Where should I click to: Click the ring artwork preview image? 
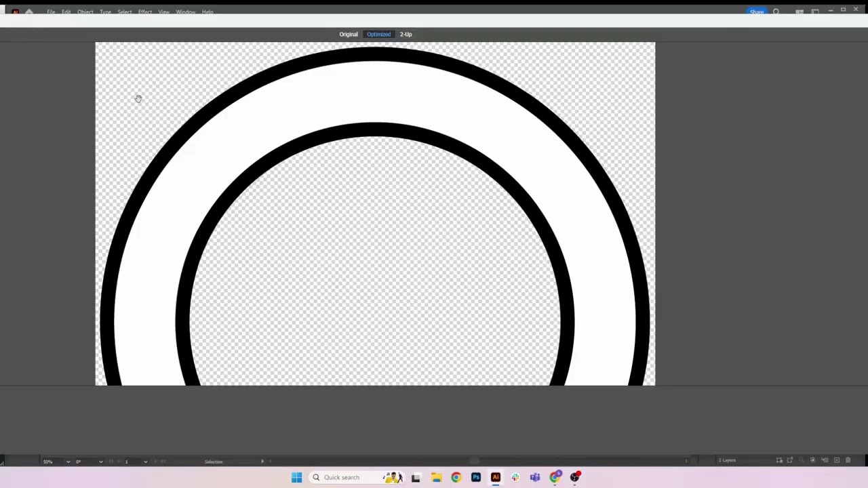click(375, 213)
